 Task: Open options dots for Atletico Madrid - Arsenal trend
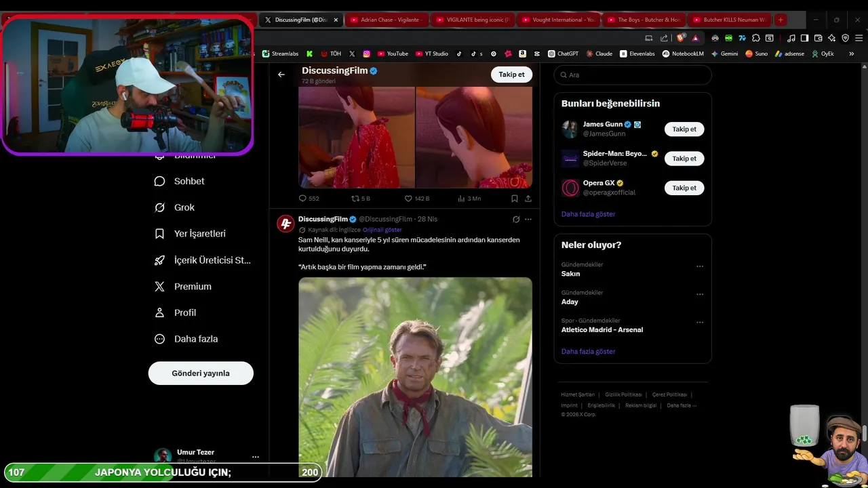tap(700, 322)
